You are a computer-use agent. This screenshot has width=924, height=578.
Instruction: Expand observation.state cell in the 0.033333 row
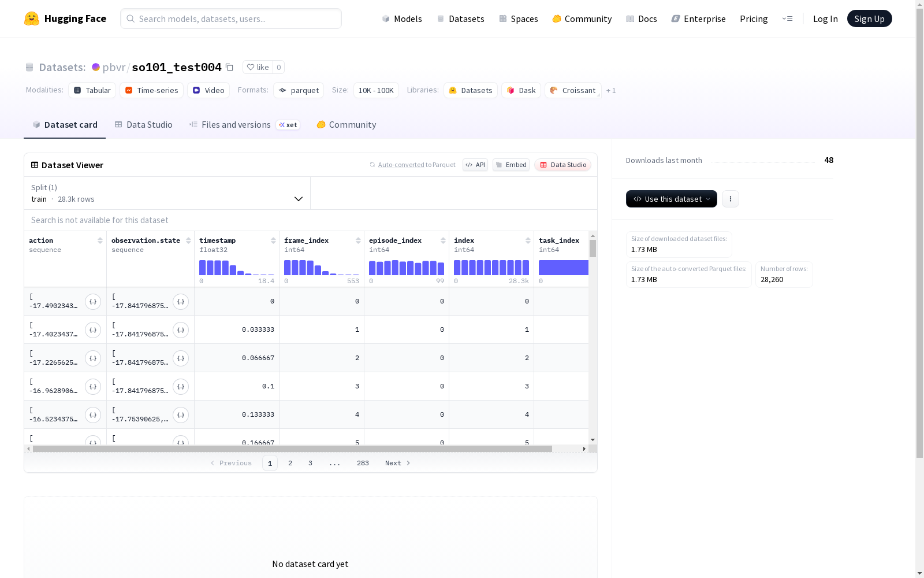click(x=181, y=330)
